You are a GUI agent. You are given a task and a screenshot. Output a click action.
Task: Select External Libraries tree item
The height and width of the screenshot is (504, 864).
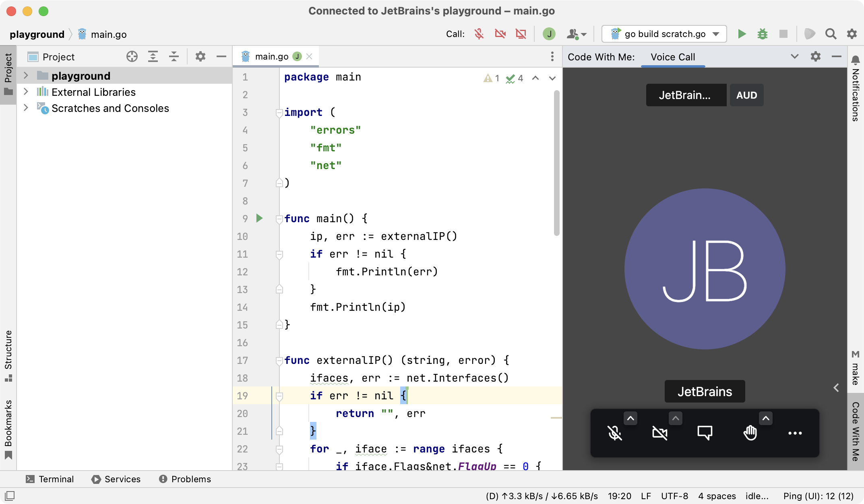coord(93,92)
